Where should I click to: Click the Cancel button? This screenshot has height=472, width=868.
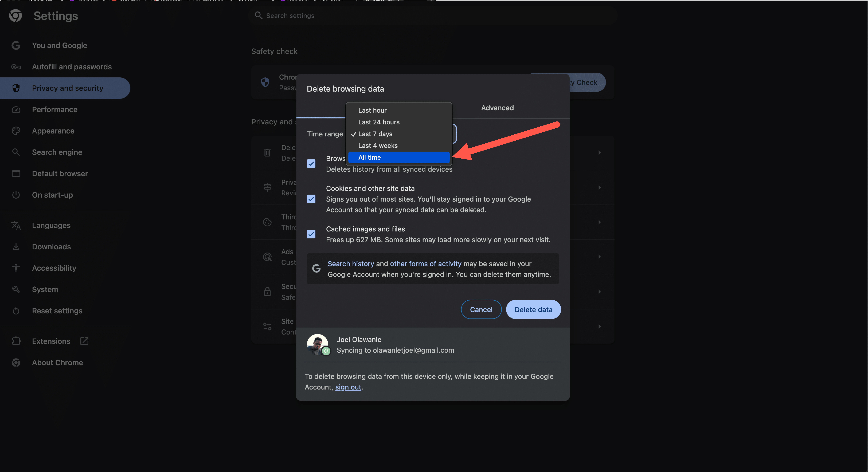tap(481, 309)
